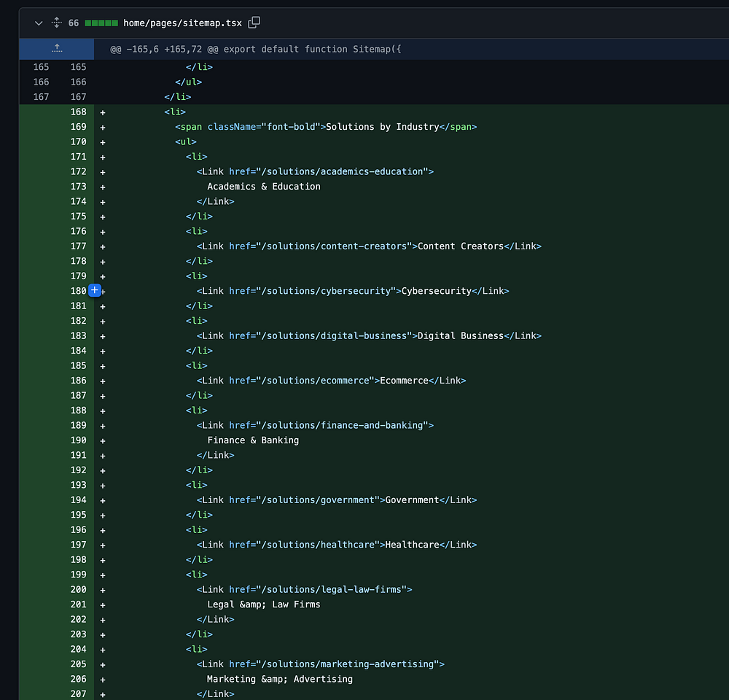This screenshot has height=700, width=729.
Task: Select line number 205 for marketing-advertising
Action: [x=78, y=664]
